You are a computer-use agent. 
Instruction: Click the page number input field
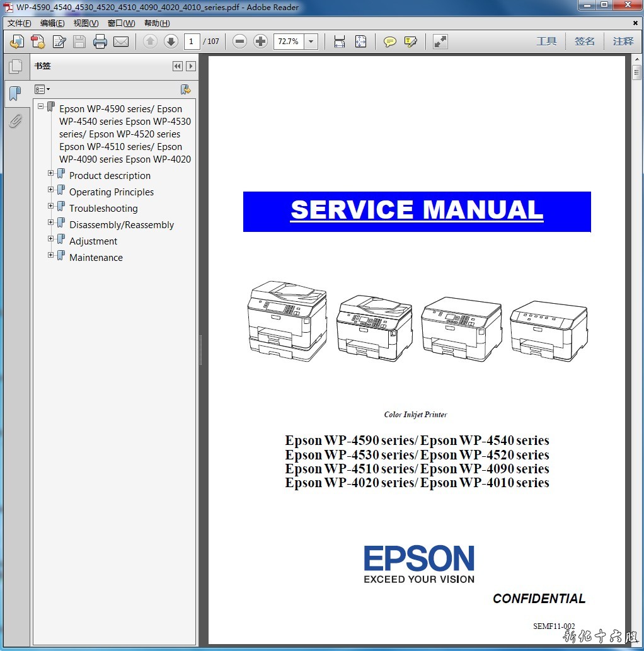tap(192, 42)
